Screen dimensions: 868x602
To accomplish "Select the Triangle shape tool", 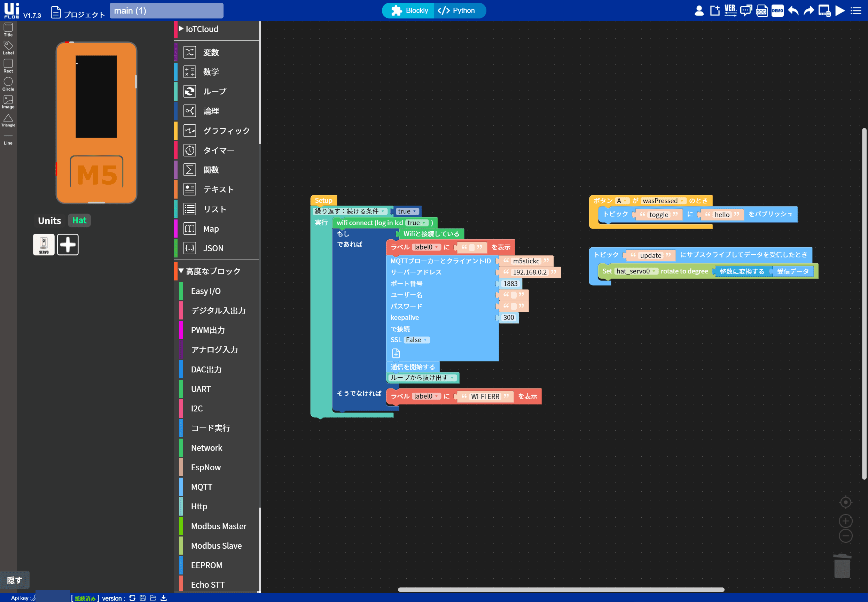I will point(8,120).
